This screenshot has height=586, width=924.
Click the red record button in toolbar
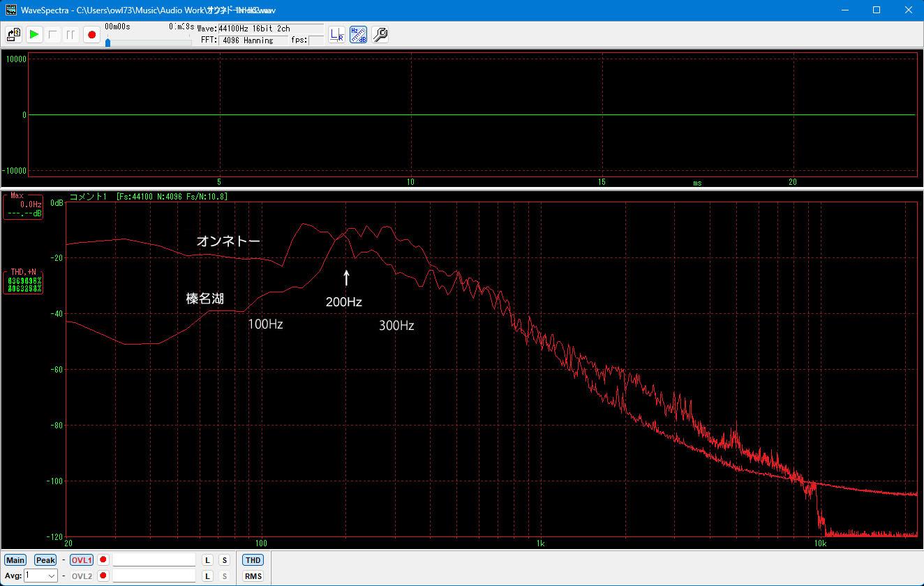[91, 34]
